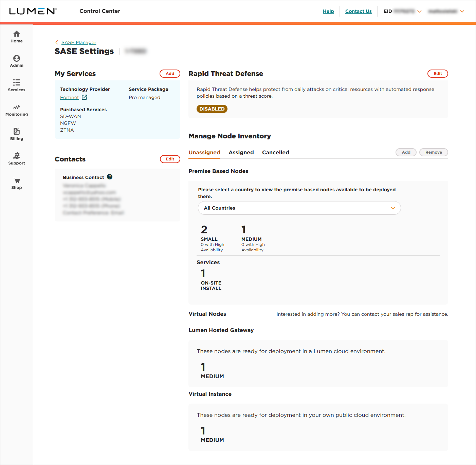Select the Admin icon in the sidebar

point(16,61)
